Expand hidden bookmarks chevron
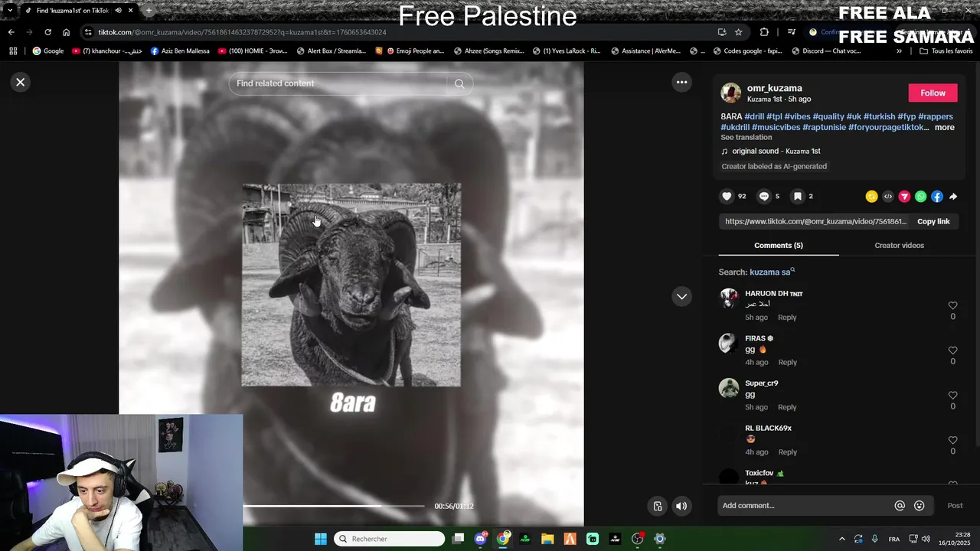Image resolution: width=980 pixels, height=551 pixels. point(899,51)
